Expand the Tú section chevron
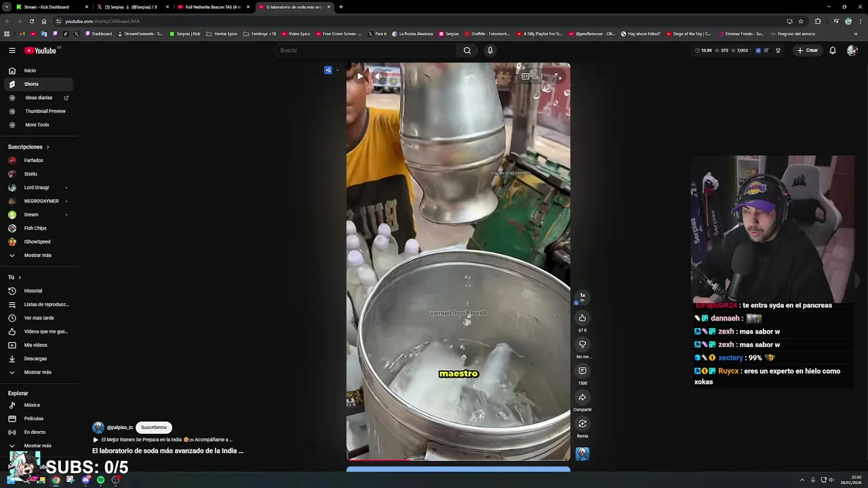 pos(20,277)
